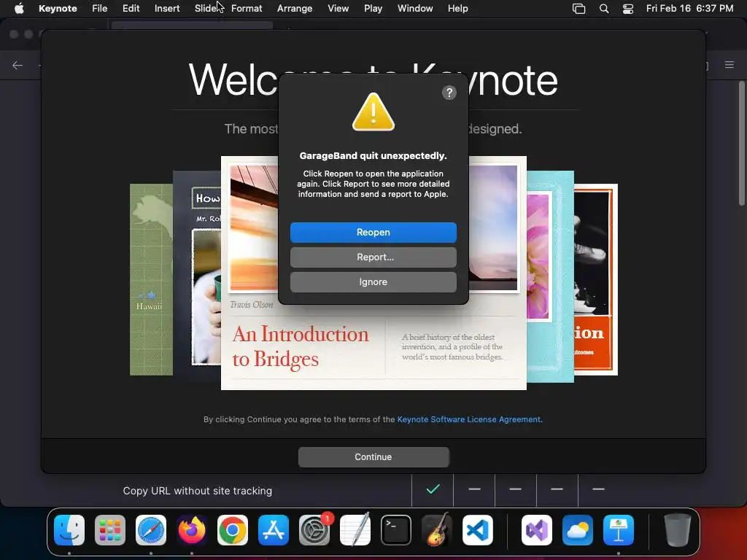Switch to Keynote from the Dock
Viewport: 747px width, 560px height.
[619, 530]
